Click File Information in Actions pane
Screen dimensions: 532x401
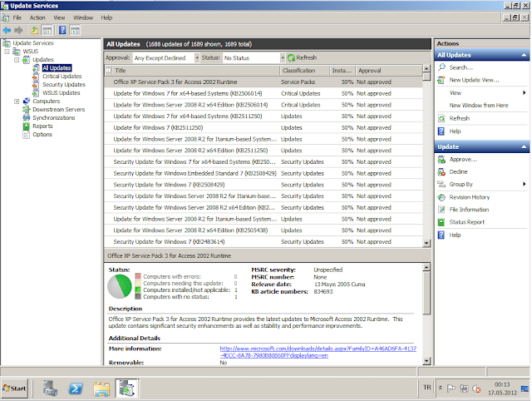[x=469, y=210]
